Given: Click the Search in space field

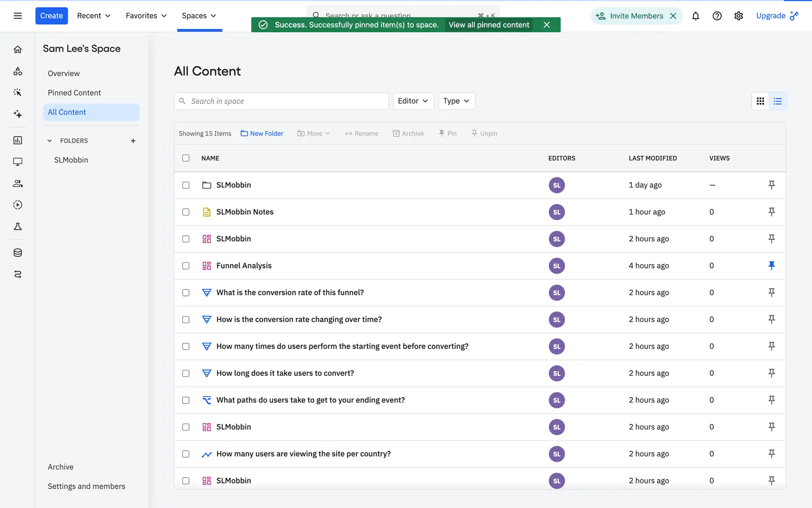Looking at the screenshot, I should point(281,101).
